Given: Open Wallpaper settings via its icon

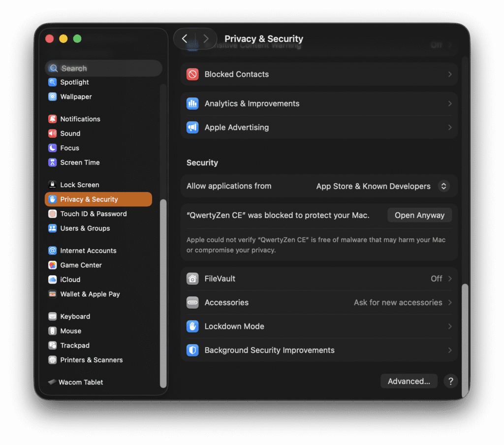Looking at the screenshot, I should (52, 97).
